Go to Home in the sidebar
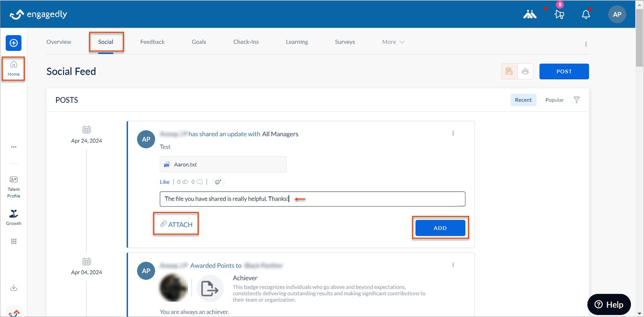Image resolution: width=644 pixels, height=317 pixels. pyautogui.click(x=13, y=68)
